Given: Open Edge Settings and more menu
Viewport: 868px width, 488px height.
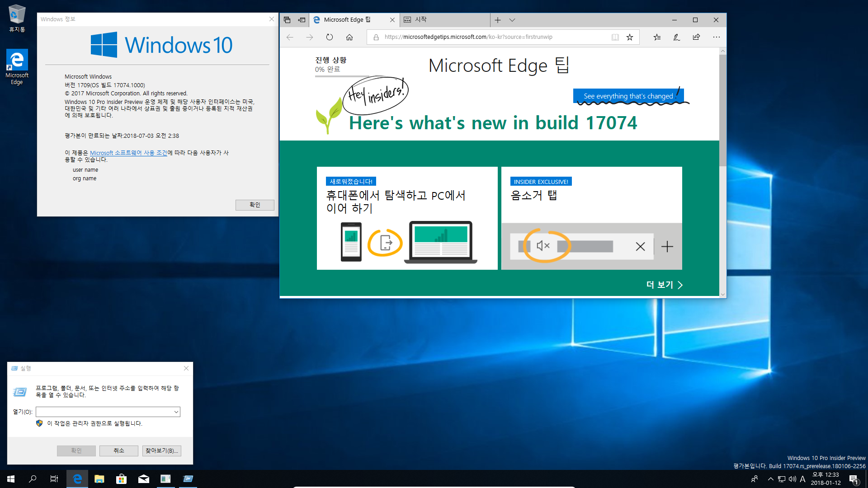Looking at the screenshot, I should [717, 37].
